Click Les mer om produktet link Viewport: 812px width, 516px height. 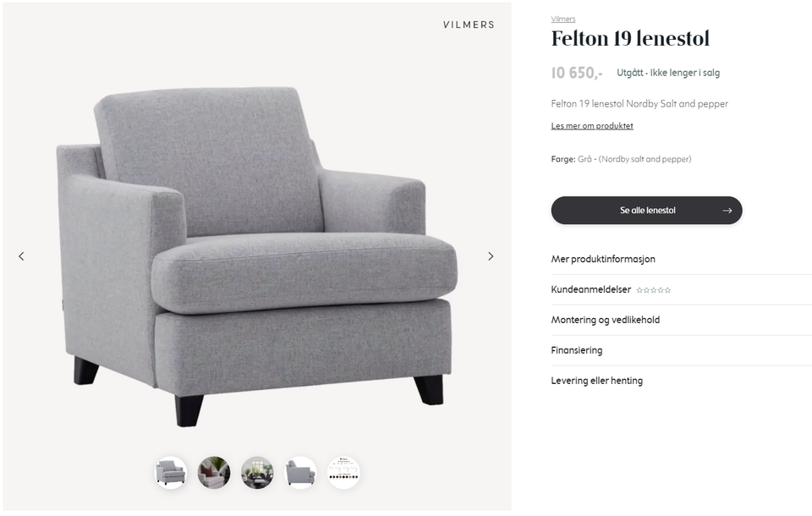592,126
